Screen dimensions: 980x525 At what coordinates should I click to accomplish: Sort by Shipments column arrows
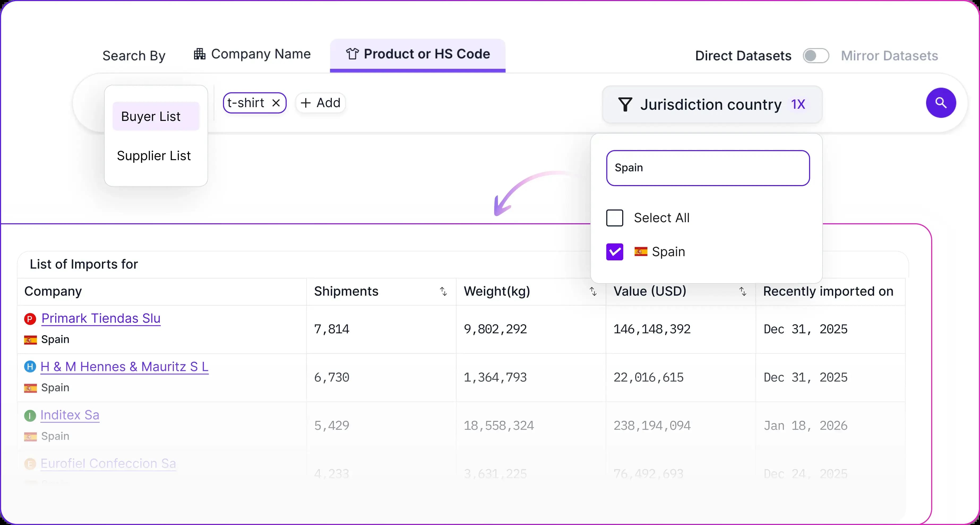pyautogui.click(x=443, y=292)
